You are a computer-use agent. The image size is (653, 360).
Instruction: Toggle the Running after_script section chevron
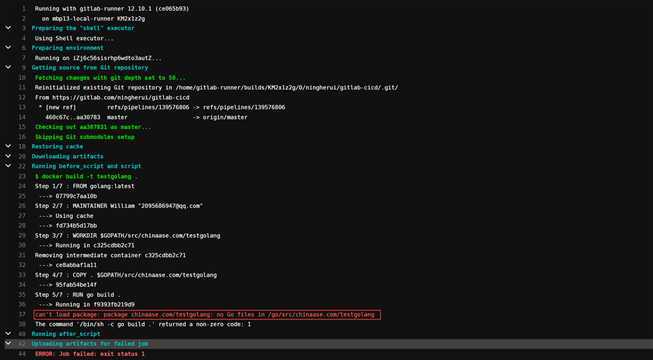tap(8, 334)
